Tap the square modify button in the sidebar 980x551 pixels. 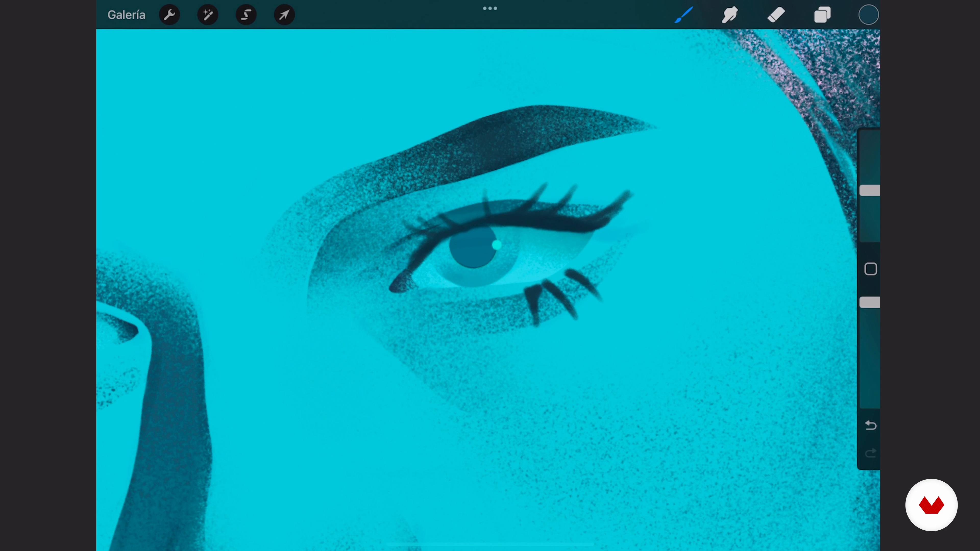click(871, 269)
